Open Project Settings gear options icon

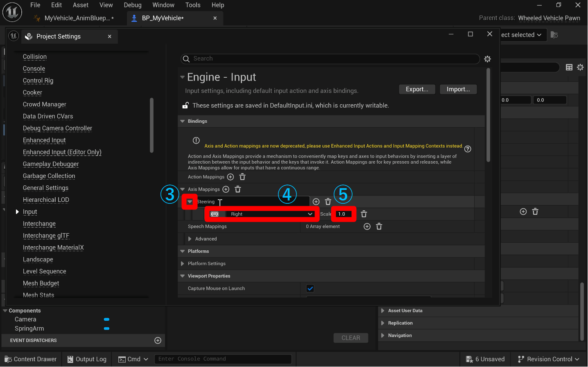pos(487,59)
